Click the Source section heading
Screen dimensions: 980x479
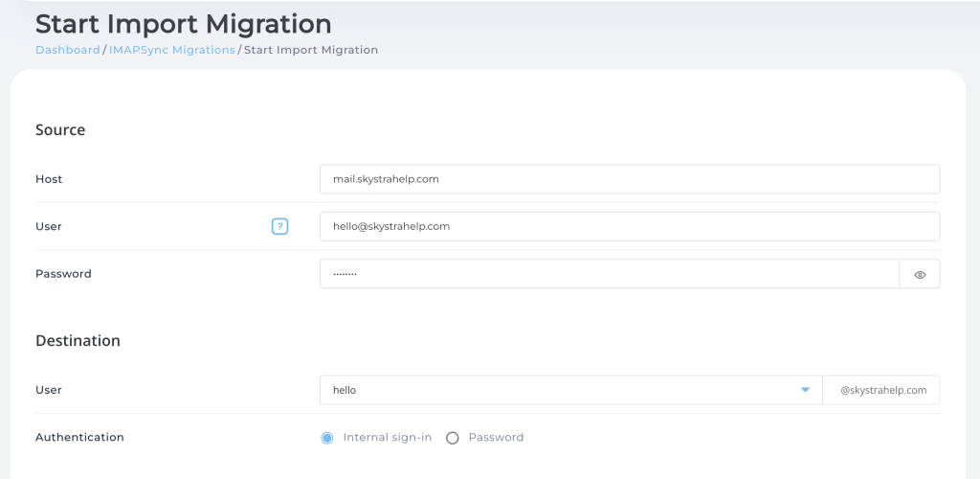(x=60, y=130)
